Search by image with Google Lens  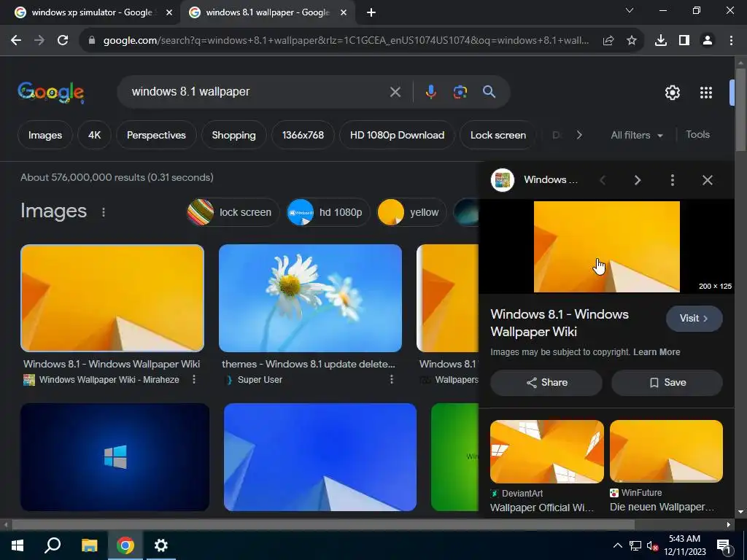(460, 92)
